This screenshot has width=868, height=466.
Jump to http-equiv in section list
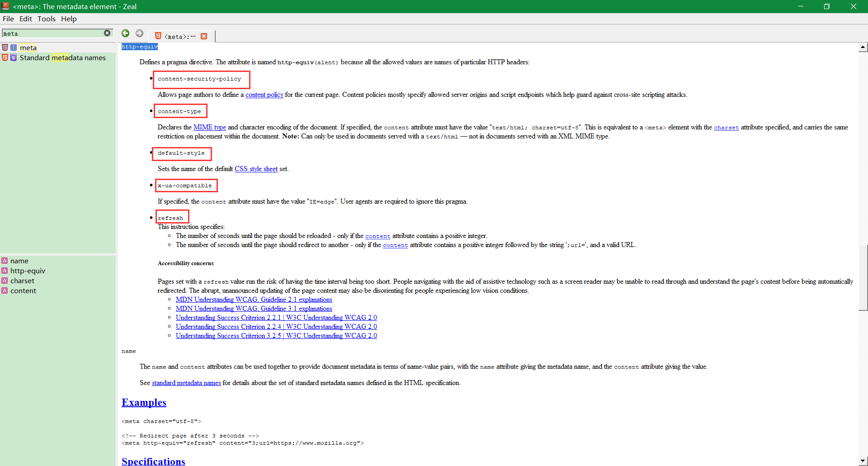pos(28,271)
